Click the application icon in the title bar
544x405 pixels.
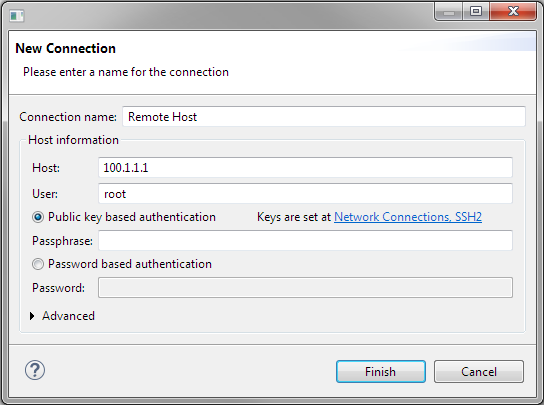click(x=17, y=16)
